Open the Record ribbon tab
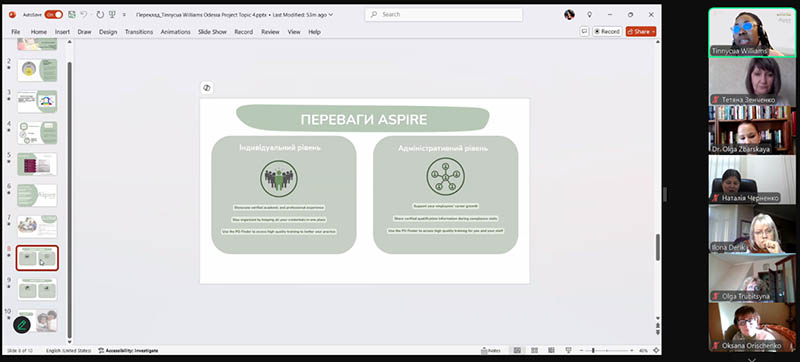Viewport: 800px width, 362px height. coord(243,32)
